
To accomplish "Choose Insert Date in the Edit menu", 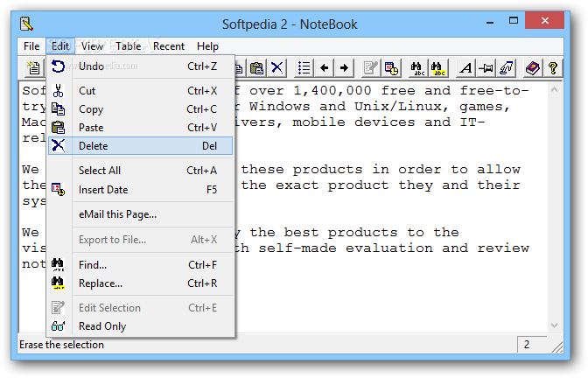I will click(x=141, y=190).
